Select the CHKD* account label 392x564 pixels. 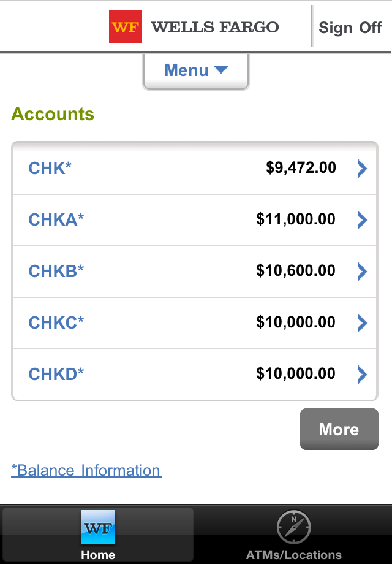click(x=56, y=374)
